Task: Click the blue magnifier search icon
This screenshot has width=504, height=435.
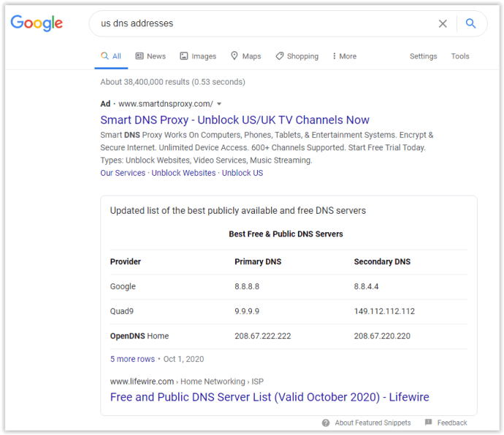Action: (x=471, y=23)
